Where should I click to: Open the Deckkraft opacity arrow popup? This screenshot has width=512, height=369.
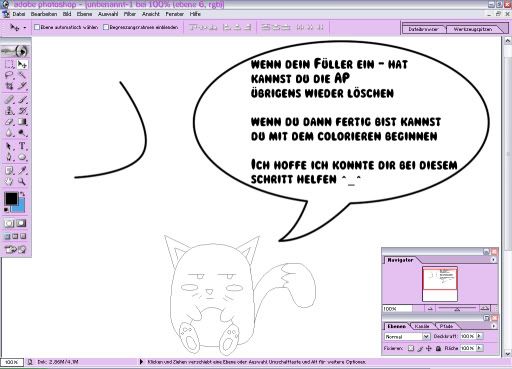point(480,336)
